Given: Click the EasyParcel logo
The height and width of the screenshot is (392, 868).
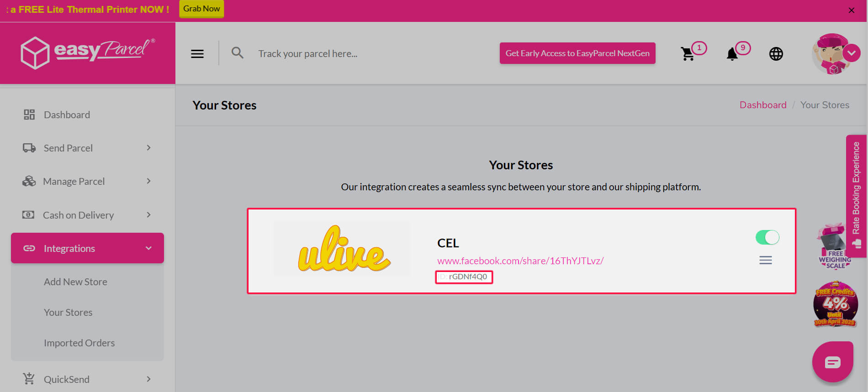Looking at the screenshot, I should [88, 53].
